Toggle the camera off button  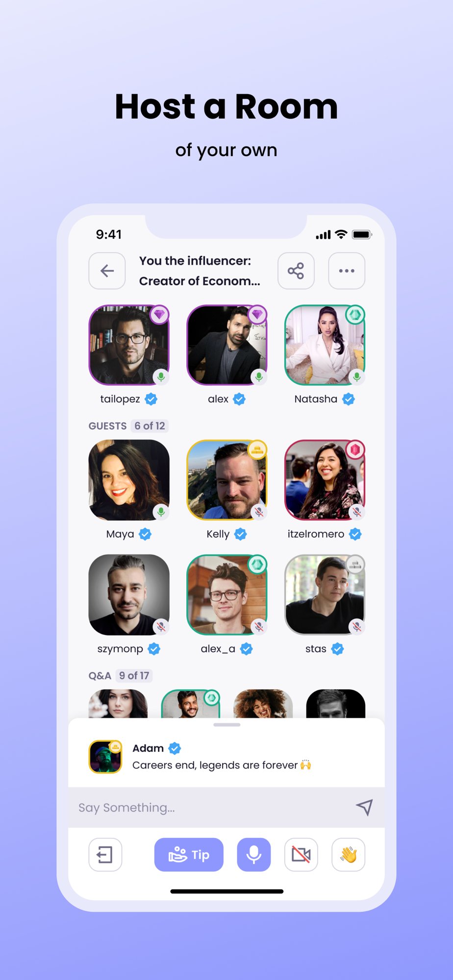pyautogui.click(x=301, y=855)
